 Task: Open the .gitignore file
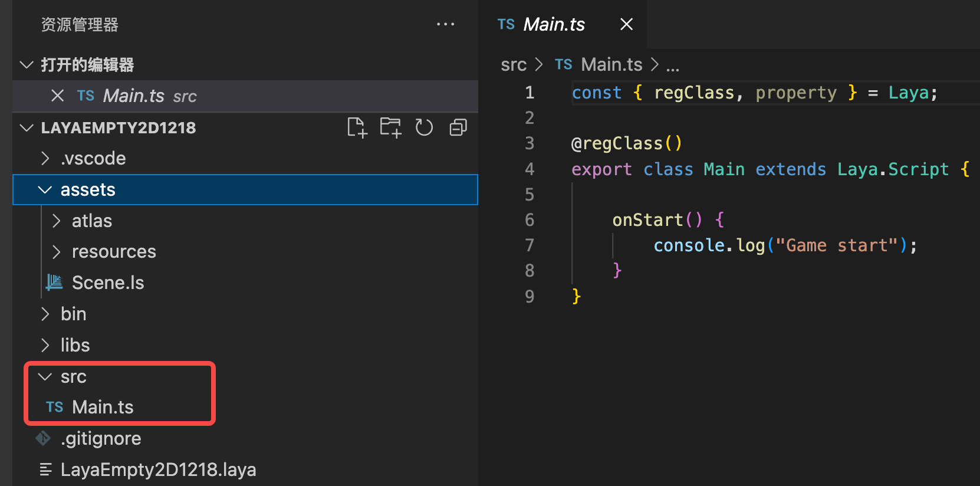pyautogui.click(x=100, y=439)
